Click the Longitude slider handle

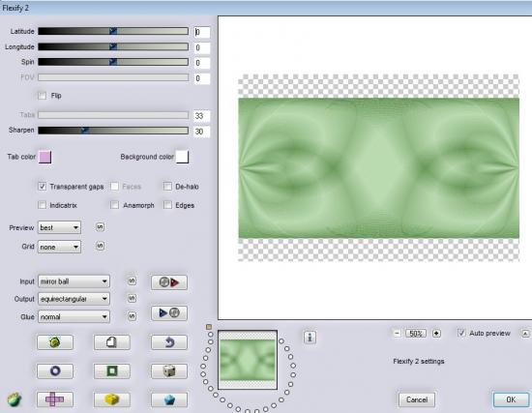pos(113,46)
